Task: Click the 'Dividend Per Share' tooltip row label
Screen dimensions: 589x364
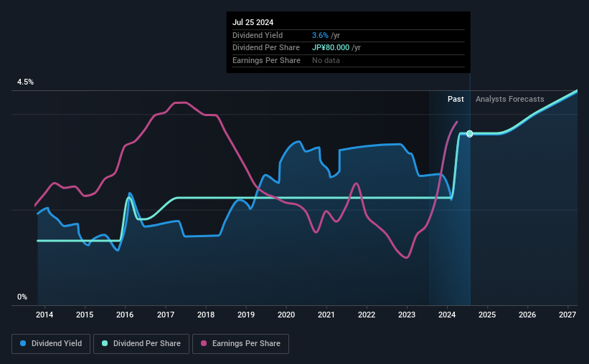Action: coord(266,48)
